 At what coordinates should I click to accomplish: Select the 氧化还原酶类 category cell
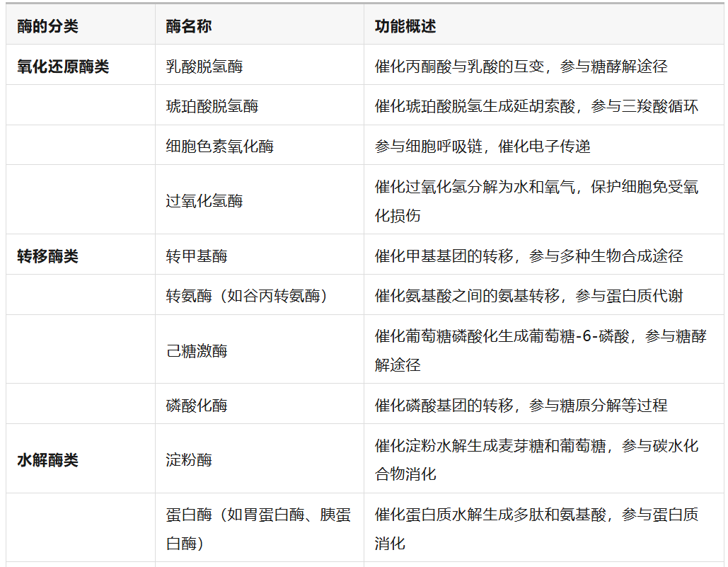[x=63, y=67]
